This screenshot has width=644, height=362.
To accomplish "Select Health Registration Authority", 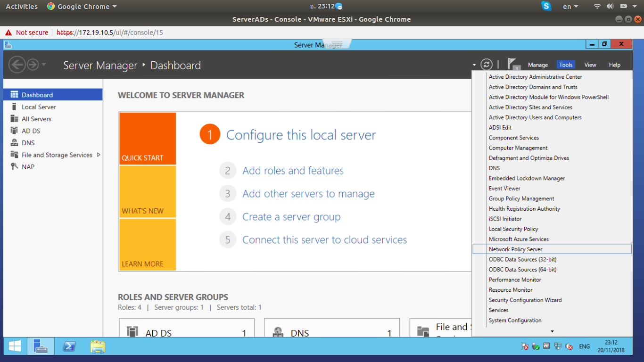I will pyautogui.click(x=552, y=208).
